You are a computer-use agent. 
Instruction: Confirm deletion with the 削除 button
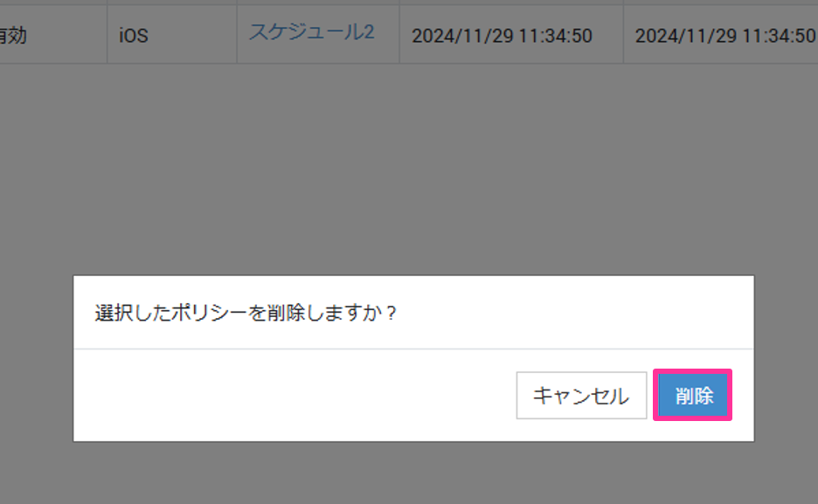[693, 395]
